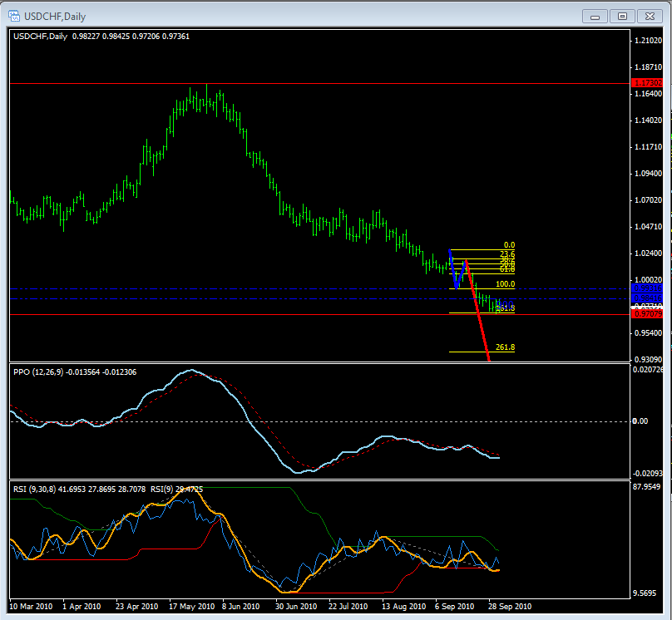This screenshot has width=672, height=620.
Task: Click the blue 0.99316 price level label
Action: click(647, 288)
